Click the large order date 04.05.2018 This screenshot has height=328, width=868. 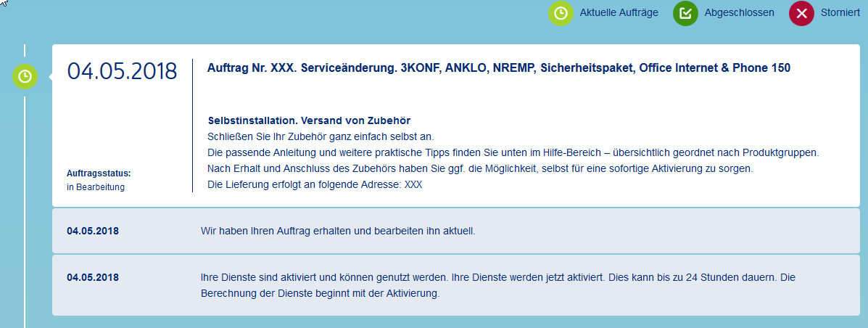coord(122,71)
